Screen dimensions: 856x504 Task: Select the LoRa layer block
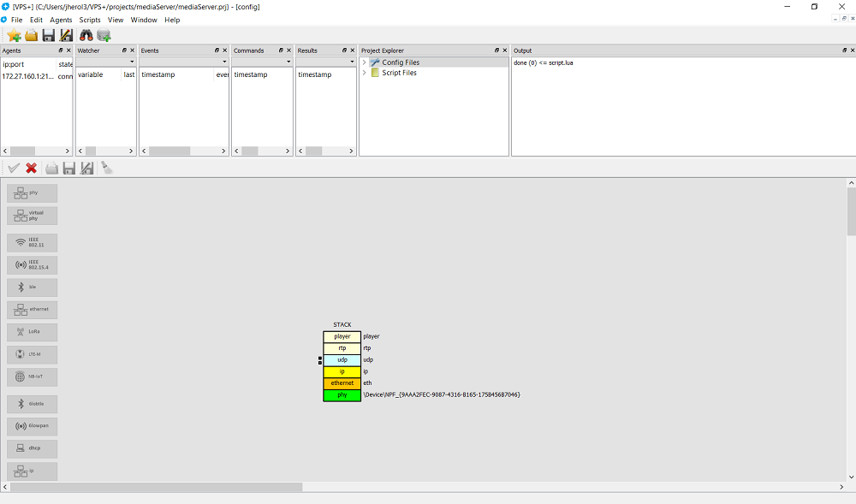(33, 333)
